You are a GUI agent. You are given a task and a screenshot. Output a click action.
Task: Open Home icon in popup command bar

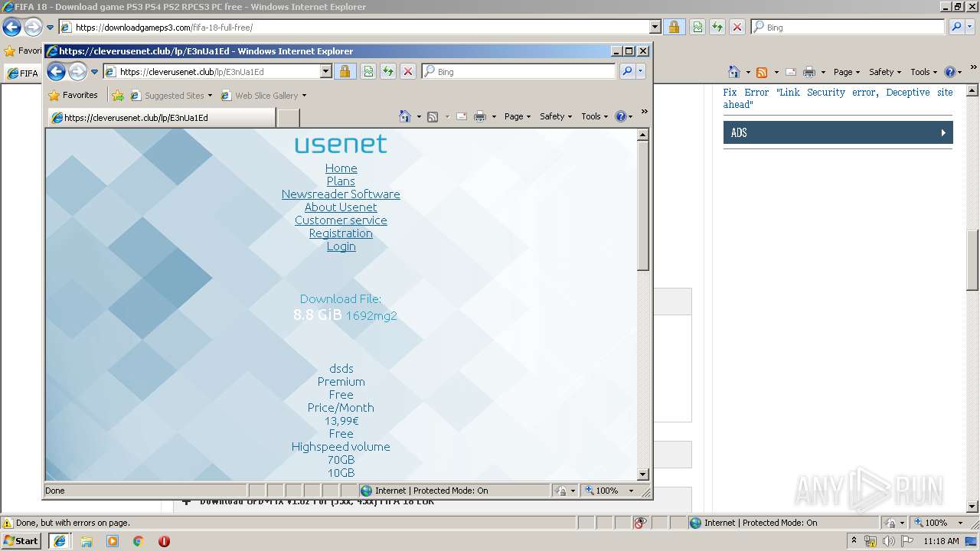(405, 116)
